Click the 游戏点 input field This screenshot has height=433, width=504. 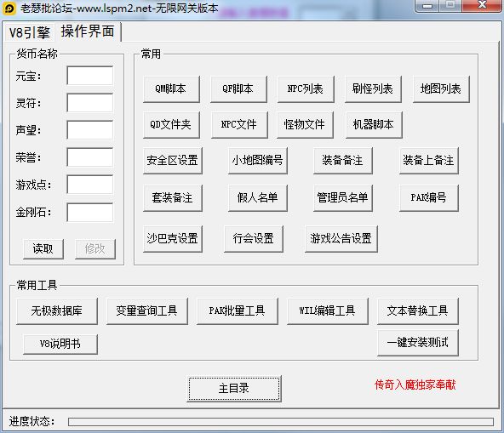(x=90, y=185)
